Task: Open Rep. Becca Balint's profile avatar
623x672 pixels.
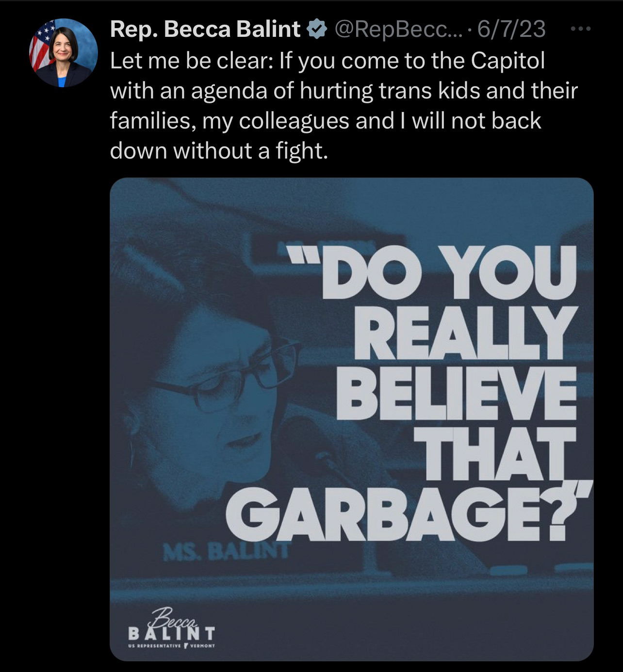Action: (x=63, y=53)
